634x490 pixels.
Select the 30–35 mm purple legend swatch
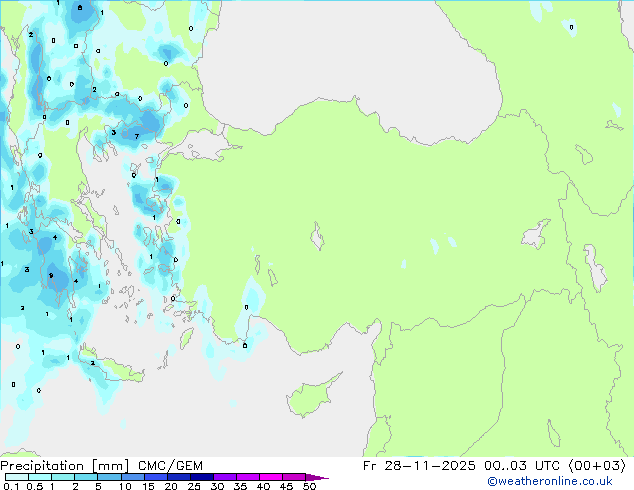click(x=224, y=477)
